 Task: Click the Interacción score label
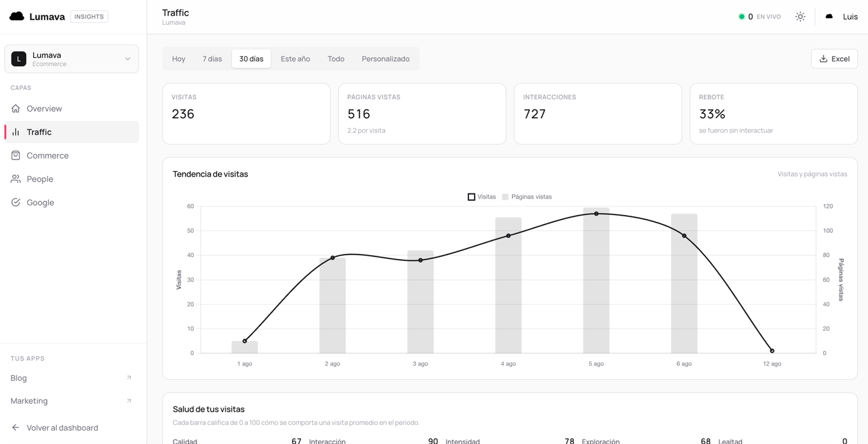pyautogui.click(x=327, y=441)
